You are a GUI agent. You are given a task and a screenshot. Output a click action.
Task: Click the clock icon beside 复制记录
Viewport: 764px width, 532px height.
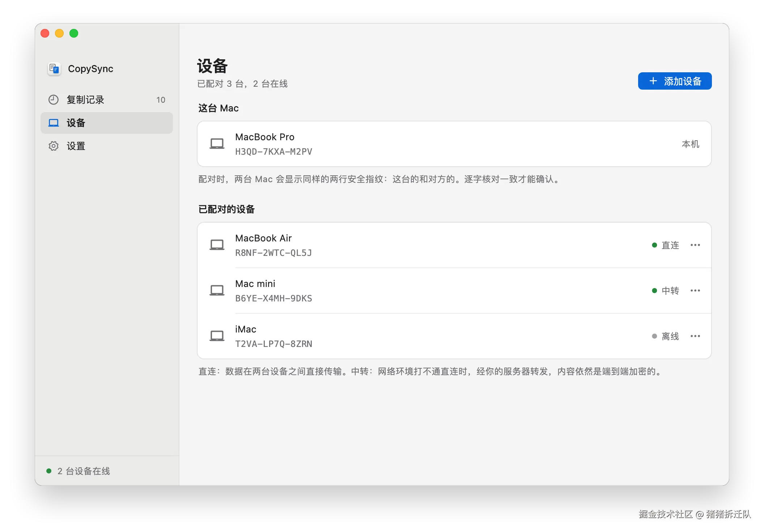point(54,100)
